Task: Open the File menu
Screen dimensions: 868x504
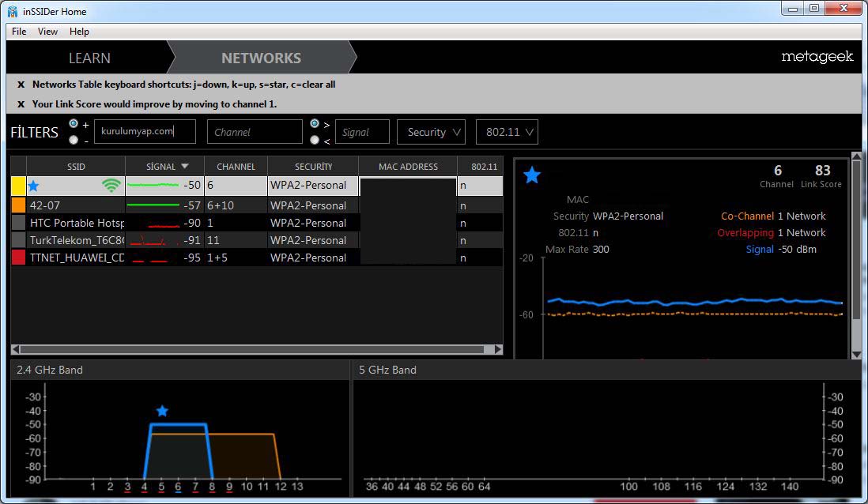Action: pyautogui.click(x=19, y=32)
